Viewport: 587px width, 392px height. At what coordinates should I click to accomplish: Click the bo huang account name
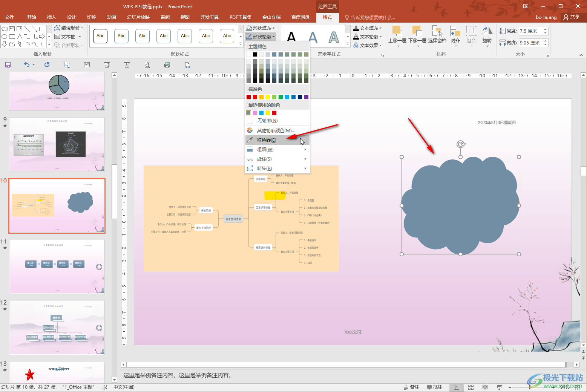pyautogui.click(x=546, y=17)
